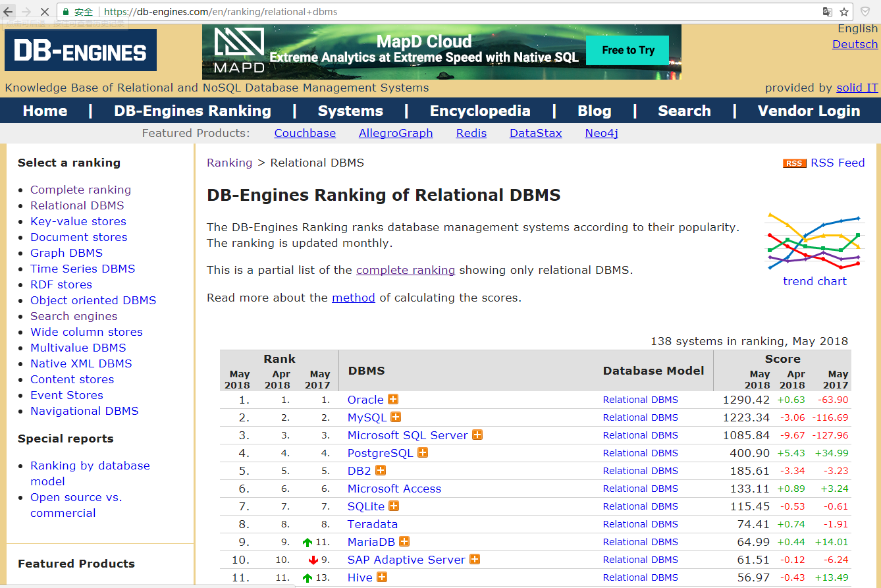
Task: Click the browser address bar URL
Action: pos(221,12)
